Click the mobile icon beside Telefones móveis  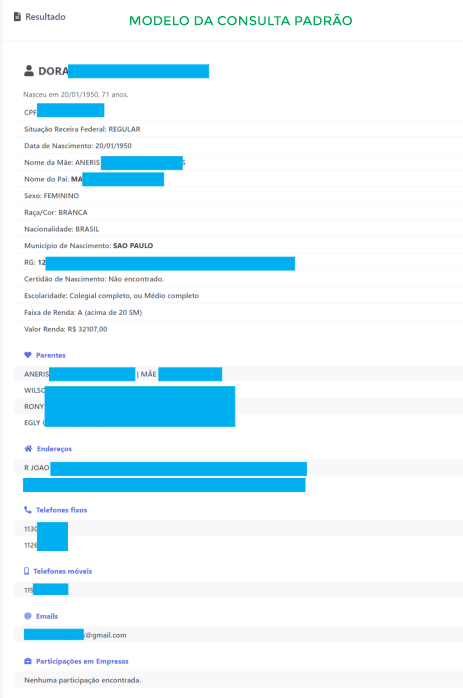click(27, 571)
